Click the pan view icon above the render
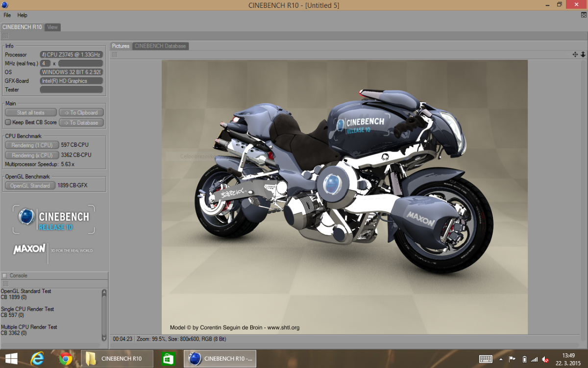The height and width of the screenshot is (368, 588). 575,54
